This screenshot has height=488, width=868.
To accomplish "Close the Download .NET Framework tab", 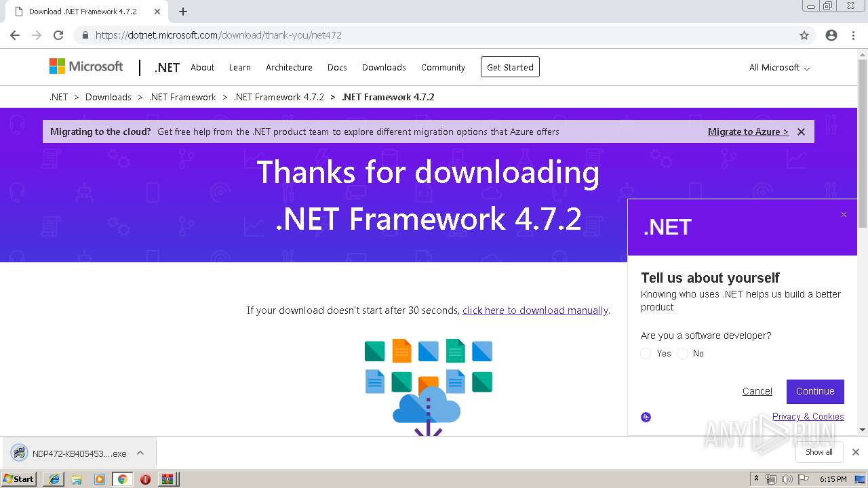I will coord(157,12).
